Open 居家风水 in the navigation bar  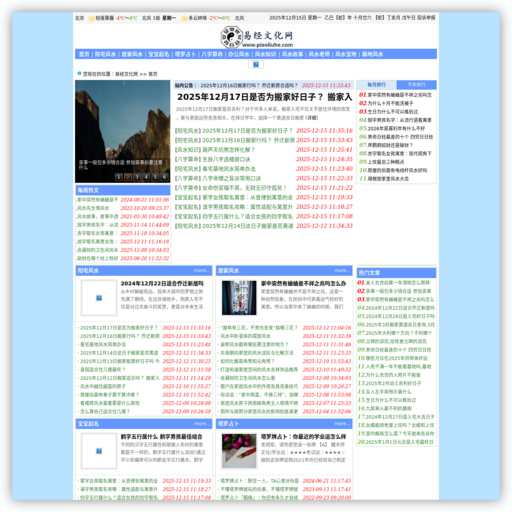pos(132,54)
